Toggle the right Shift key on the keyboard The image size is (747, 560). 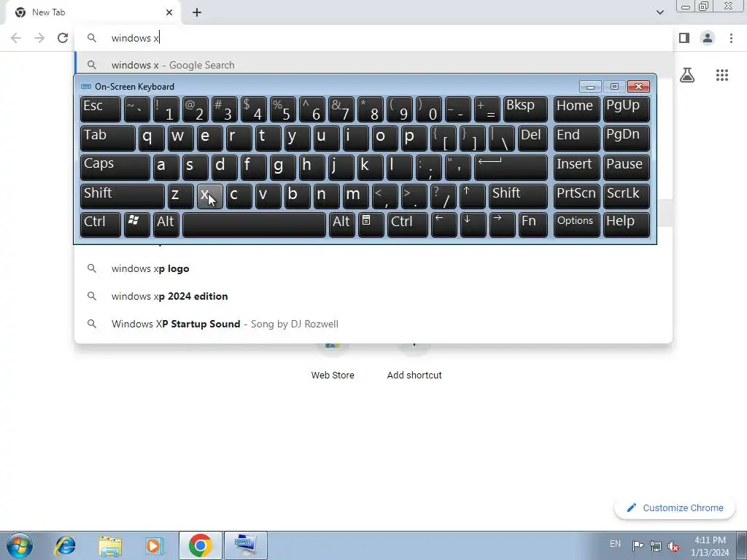point(519,196)
